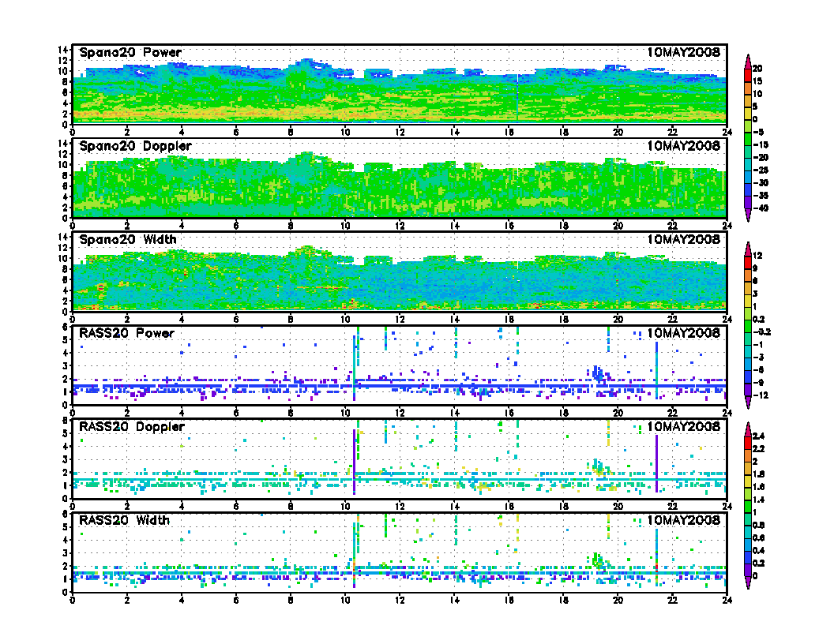Select orange segment between 10 and 15 on color bar
This screenshot has height=644, width=834.
click(748, 88)
